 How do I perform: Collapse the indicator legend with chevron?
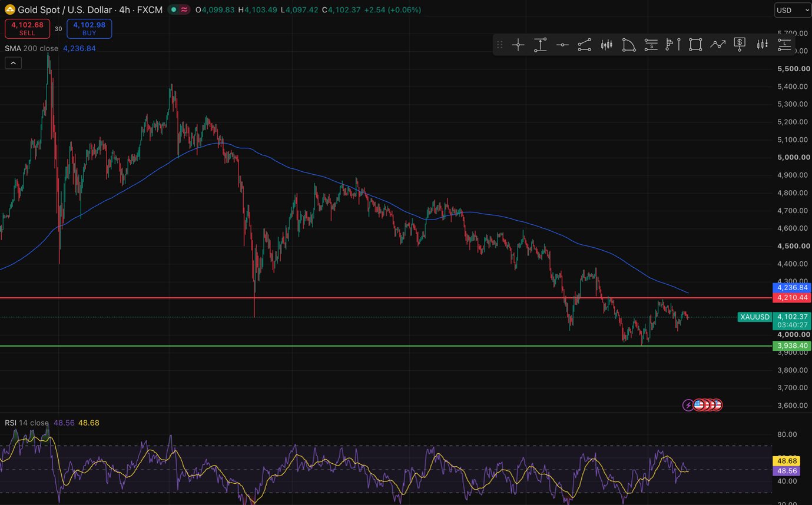click(x=14, y=63)
